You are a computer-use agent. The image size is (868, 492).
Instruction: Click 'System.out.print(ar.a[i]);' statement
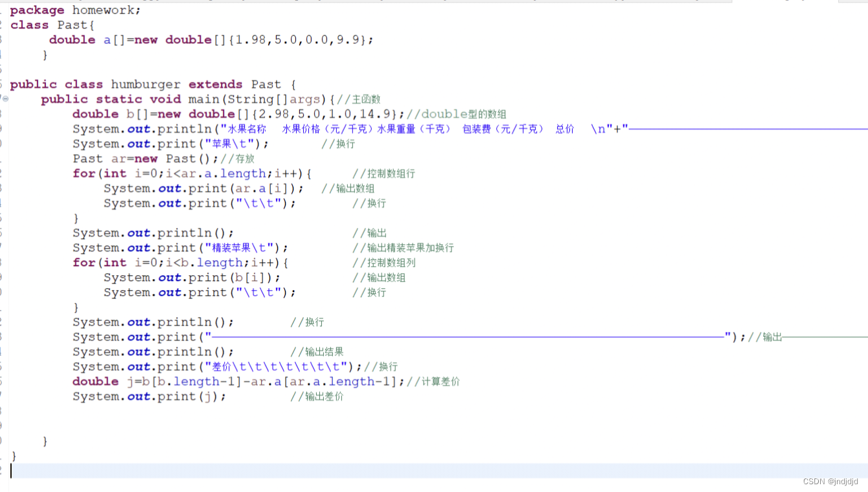pyautogui.click(x=204, y=189)
